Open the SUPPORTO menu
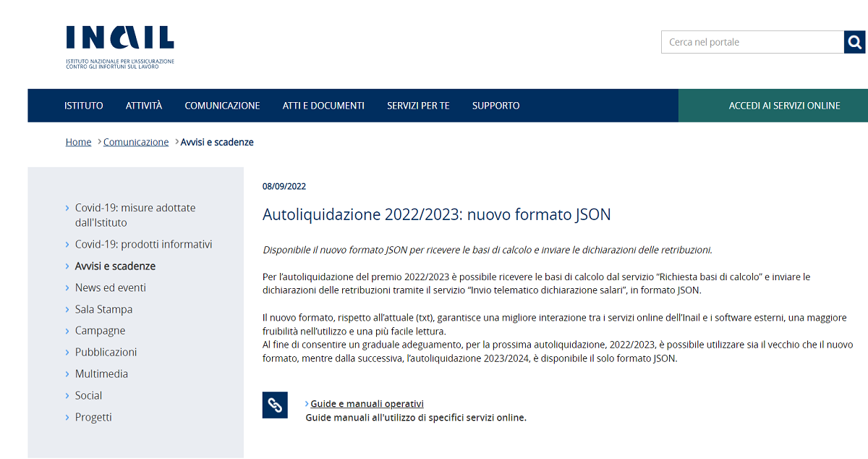 pyautogui.click(x=495, y=105)
